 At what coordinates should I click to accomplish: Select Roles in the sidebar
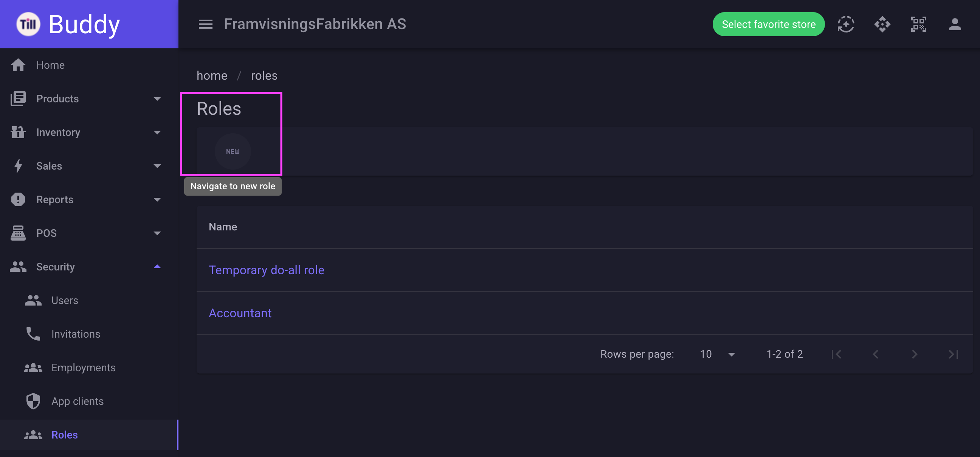tap(64, 435)
